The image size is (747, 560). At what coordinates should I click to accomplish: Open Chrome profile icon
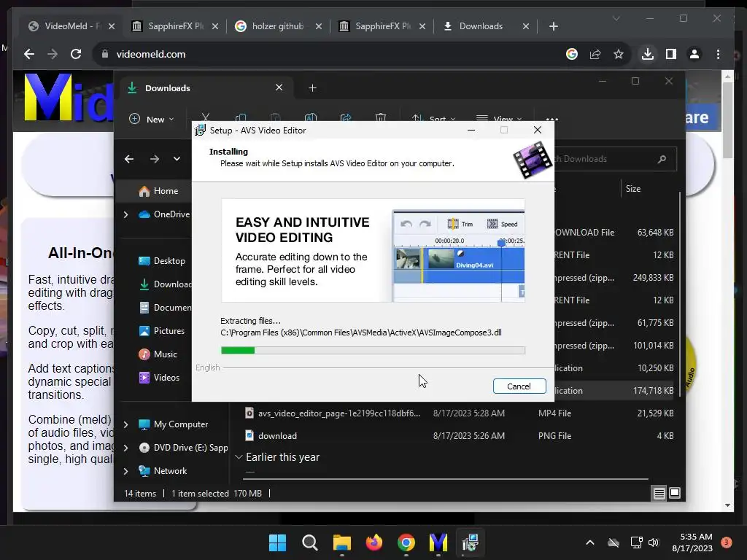pos(694,54)
